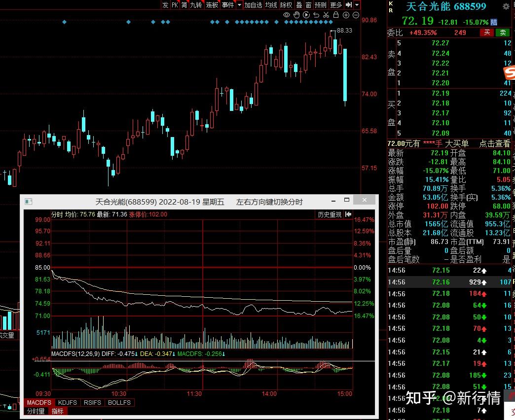Select the 分时量 tab at bottom

coord(36,411)
